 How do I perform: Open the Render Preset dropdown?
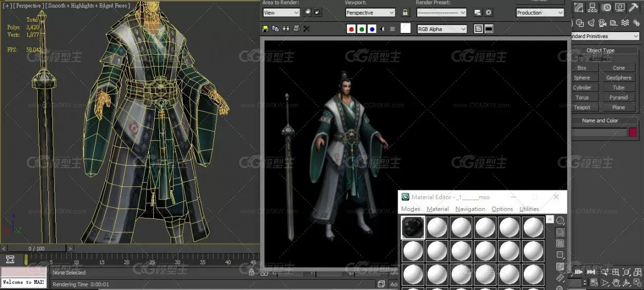(x=441, y=12)
